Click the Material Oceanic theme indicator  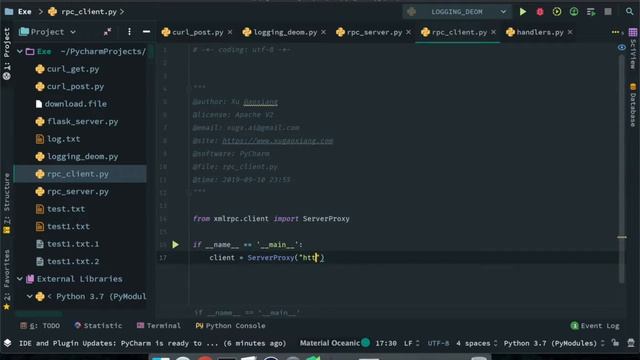(x=334, y=343)
